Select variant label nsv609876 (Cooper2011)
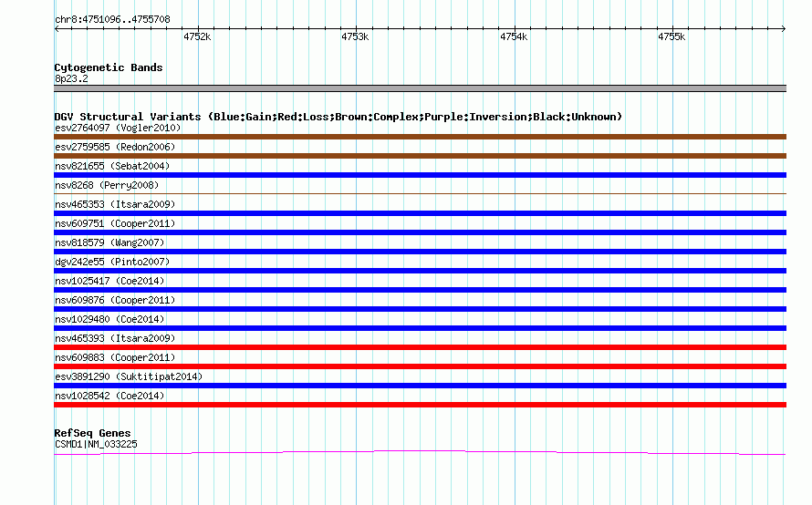This screenshot has width=812, height=505. [115, 300]
